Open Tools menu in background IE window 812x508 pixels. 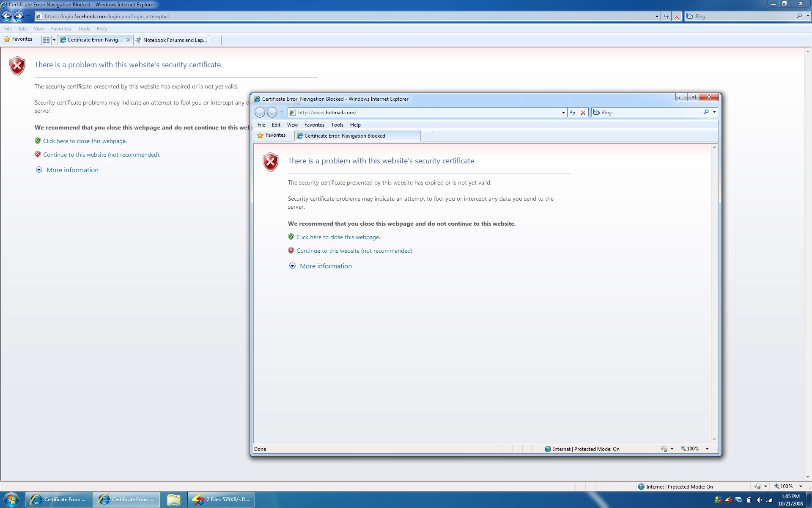(x=84, y=29)
